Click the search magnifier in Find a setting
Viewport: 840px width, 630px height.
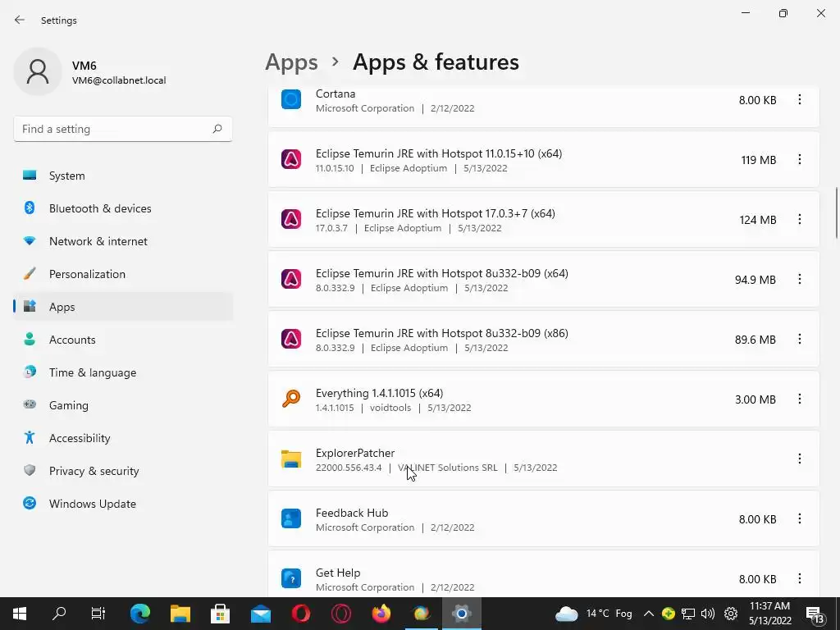point(217,129)
